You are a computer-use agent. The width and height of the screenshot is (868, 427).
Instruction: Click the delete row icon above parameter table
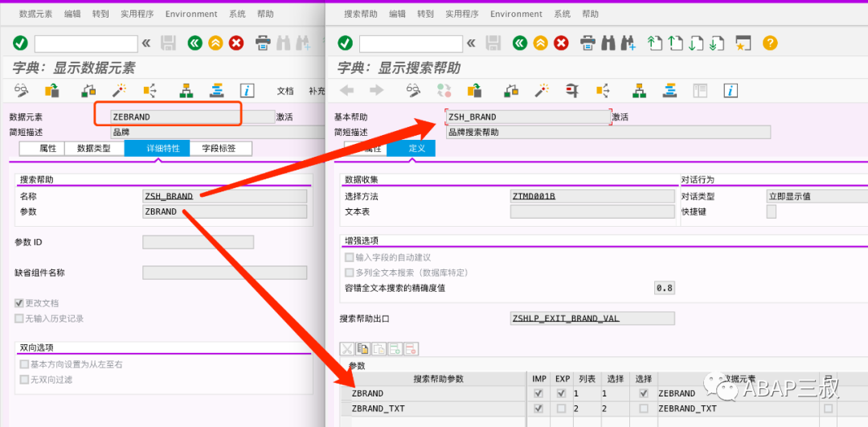411,348
